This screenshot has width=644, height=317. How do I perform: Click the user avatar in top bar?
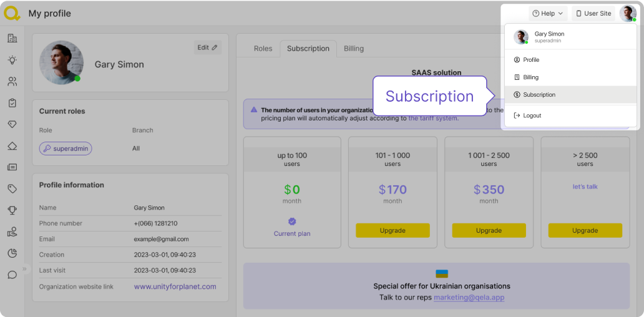coord(627,13)
